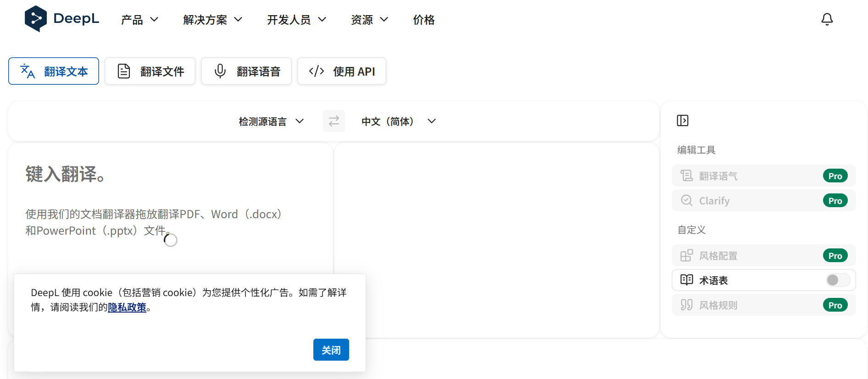Screen dimensions: 868x379
Task: Click the DeepL logo icon
Action: click(36, 19)
